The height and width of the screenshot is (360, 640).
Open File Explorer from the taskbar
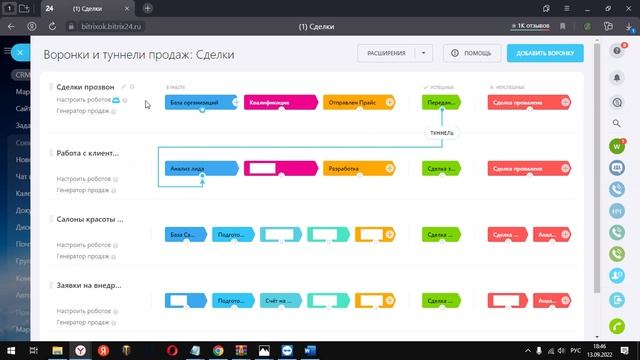point(57,351)
